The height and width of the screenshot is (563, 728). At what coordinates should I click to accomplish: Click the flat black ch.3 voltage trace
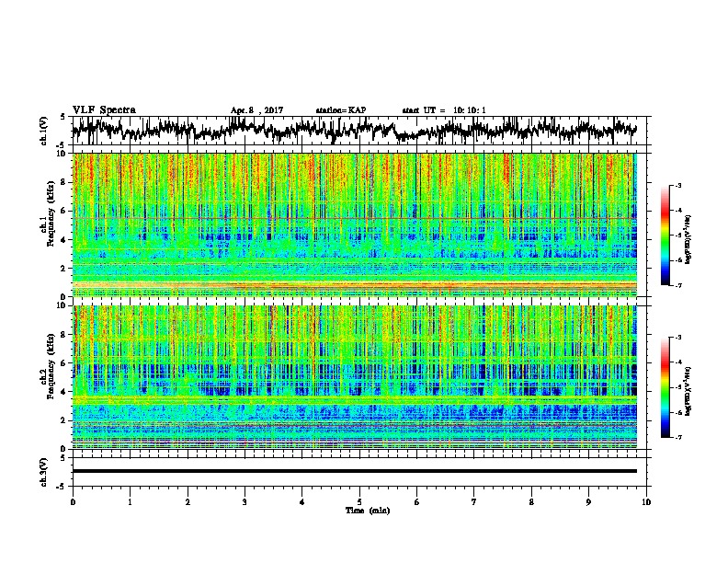pos(354,471)
